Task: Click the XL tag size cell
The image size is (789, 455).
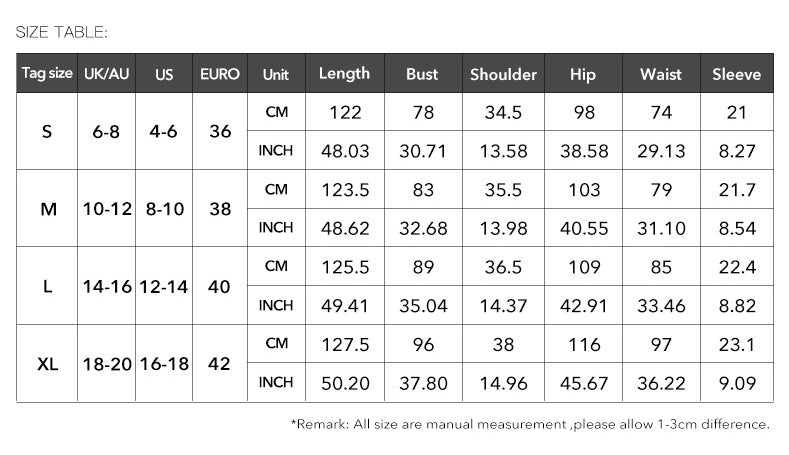Action: (47, 364)
